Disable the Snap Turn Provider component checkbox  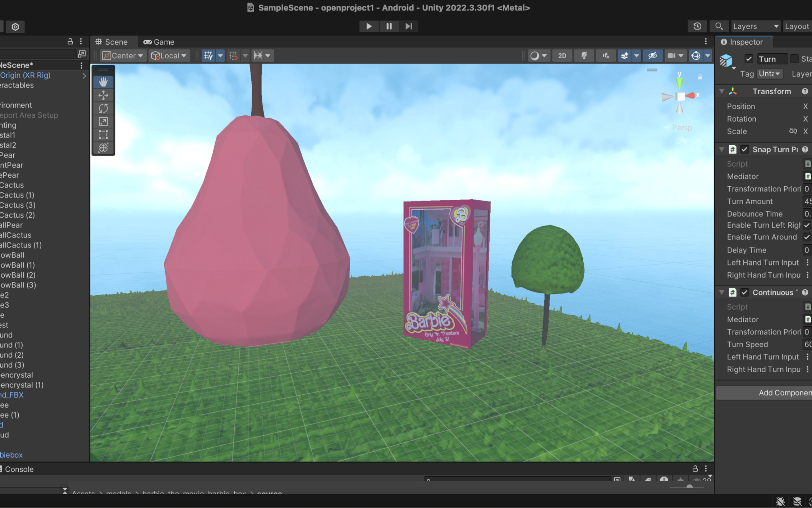click(744, 149)
